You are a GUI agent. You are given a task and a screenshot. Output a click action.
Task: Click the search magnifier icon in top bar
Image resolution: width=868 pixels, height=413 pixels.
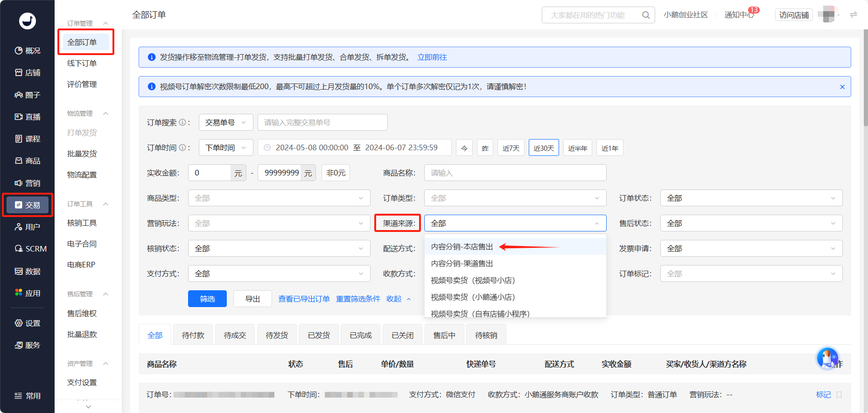646,15
